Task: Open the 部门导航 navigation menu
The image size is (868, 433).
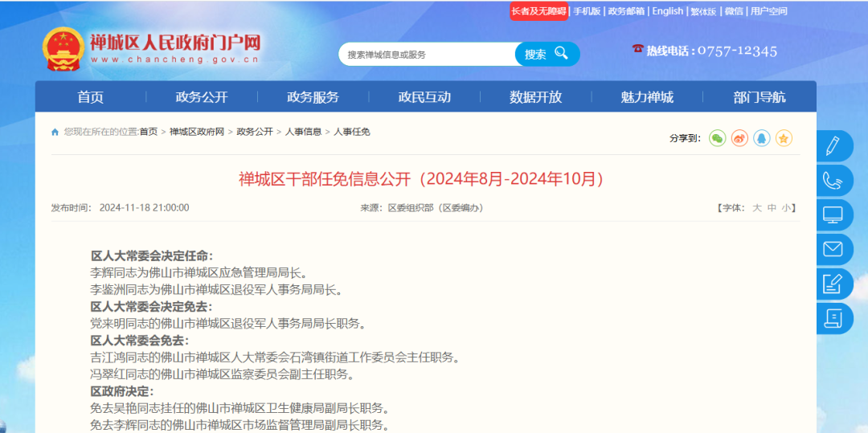Action: coord(759,97)
